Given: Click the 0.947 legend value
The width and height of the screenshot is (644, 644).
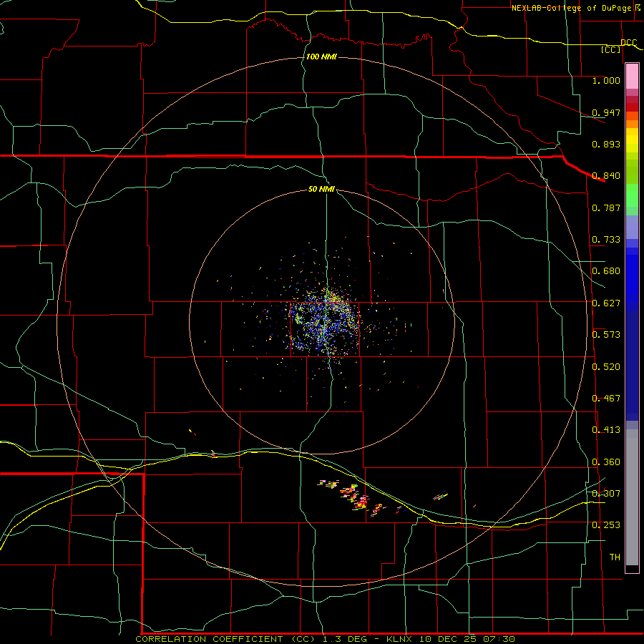Looking at the screenshot, I should (606, 112).
